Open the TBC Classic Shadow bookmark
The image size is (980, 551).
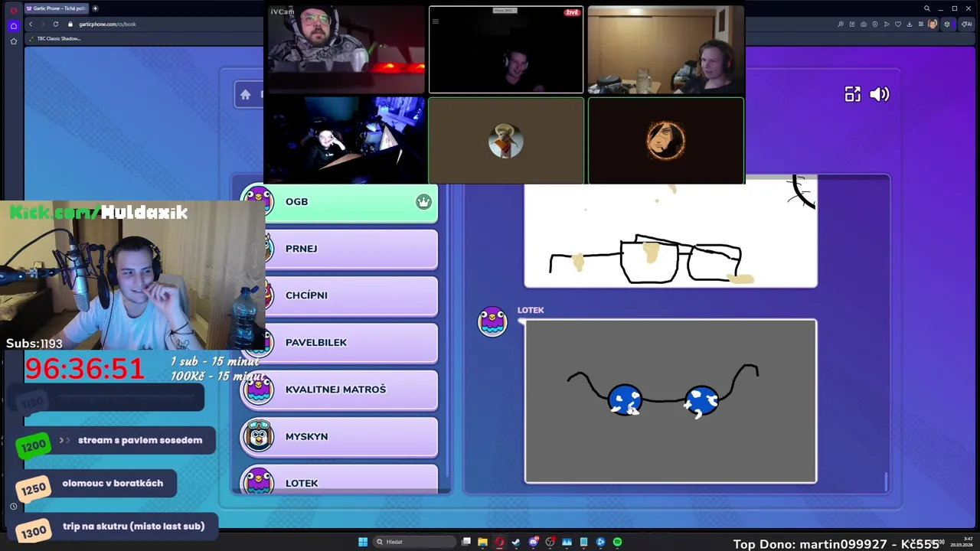click(54, 38)
